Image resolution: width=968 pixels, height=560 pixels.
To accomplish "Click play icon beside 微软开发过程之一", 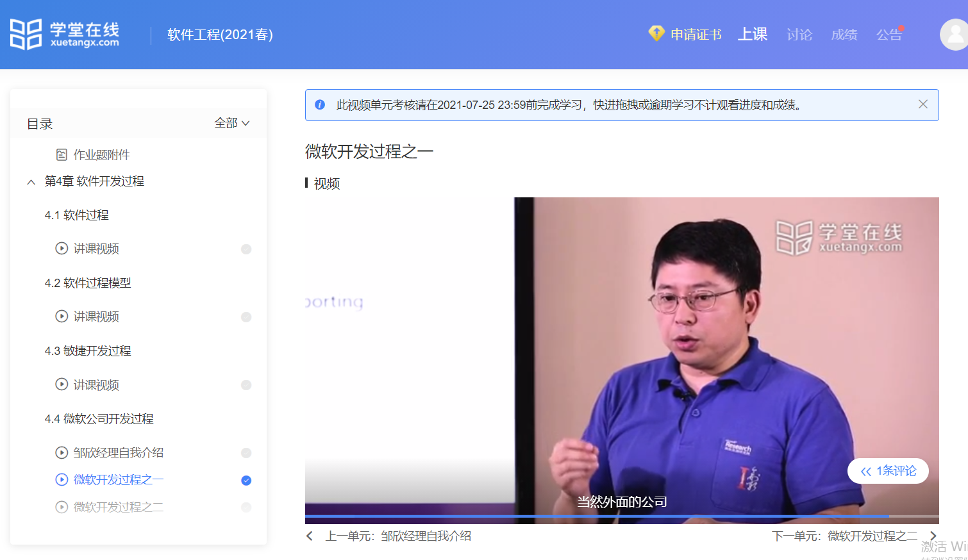I will (62, 479).
